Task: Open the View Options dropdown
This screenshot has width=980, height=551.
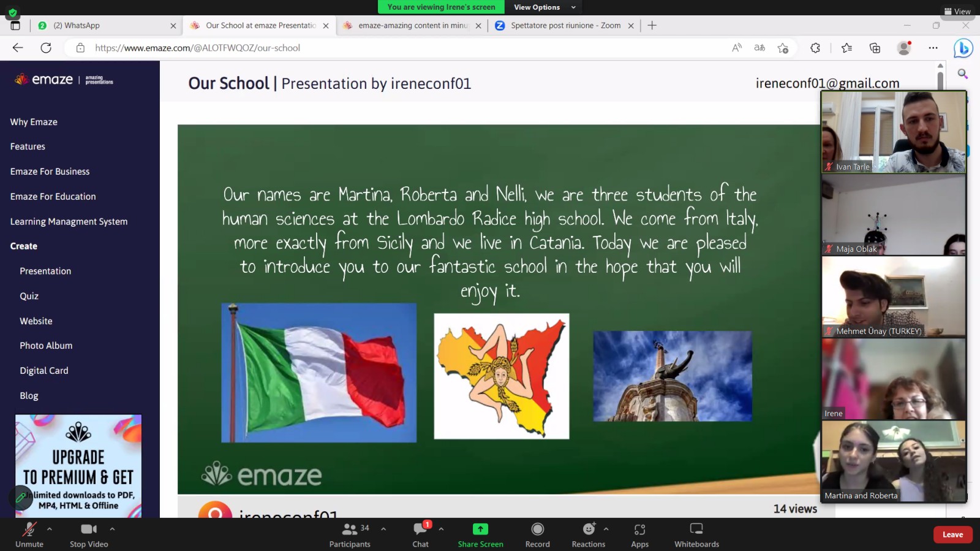Action: tap(545, 7)
